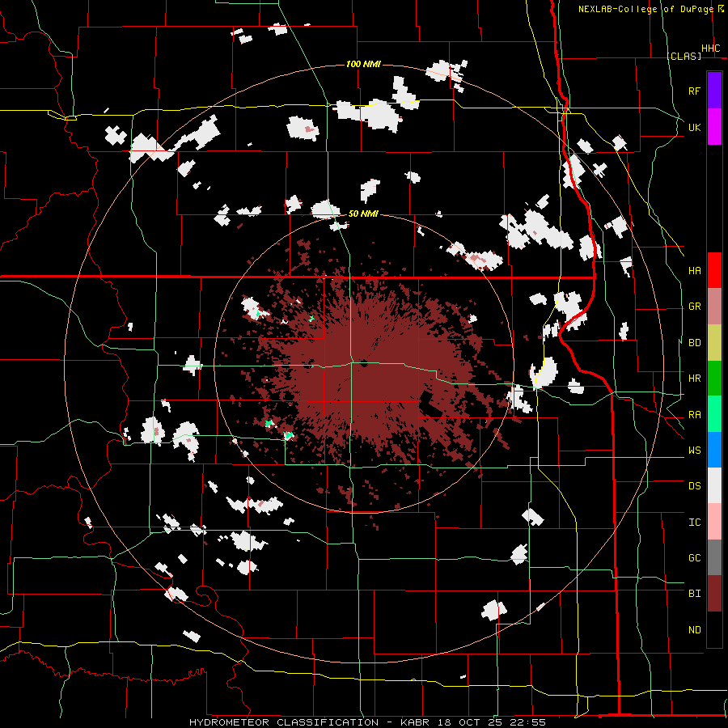The image size is (728, 728).
Task: Click the WS legend label
Action: point(695,450)
